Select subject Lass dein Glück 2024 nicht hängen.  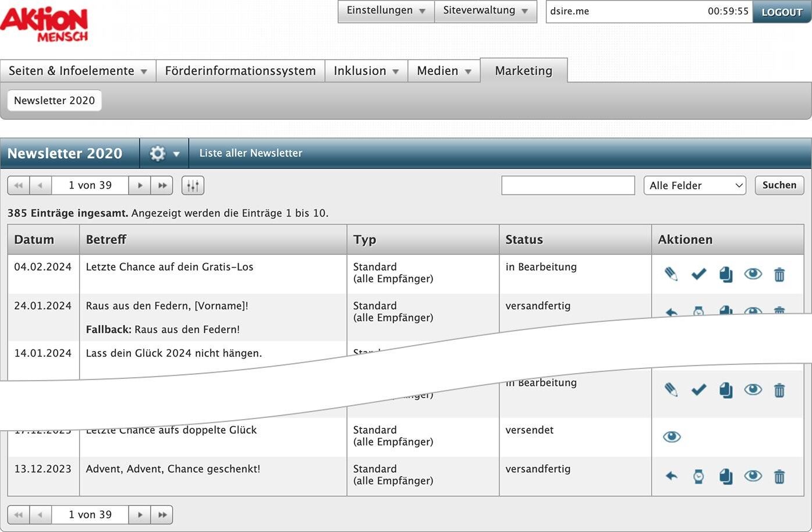click(174, 353)
